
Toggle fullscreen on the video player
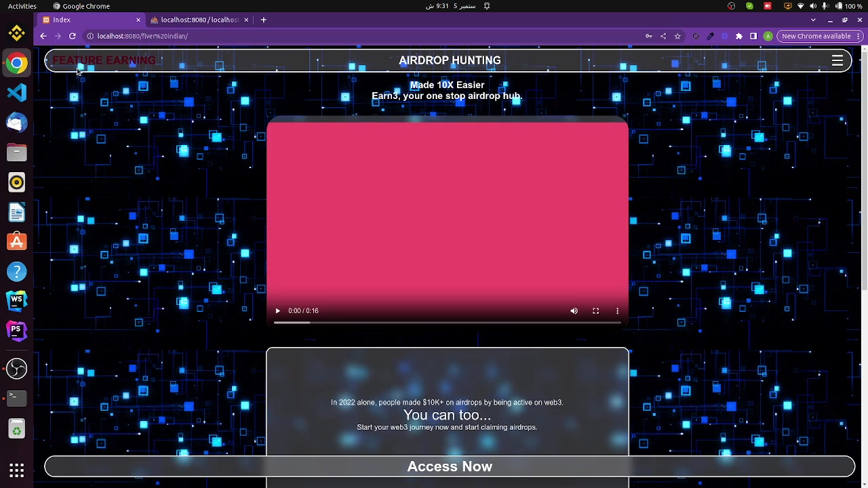point(596,311)
